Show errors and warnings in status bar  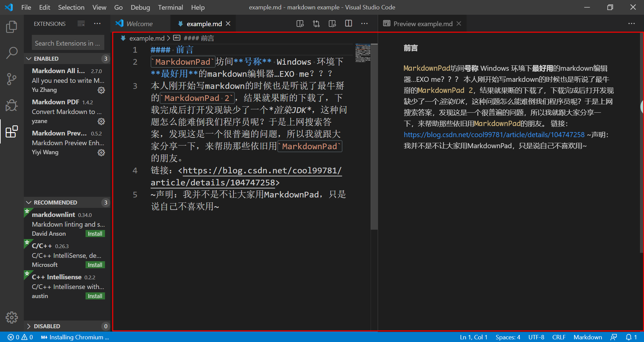point(20,337)
